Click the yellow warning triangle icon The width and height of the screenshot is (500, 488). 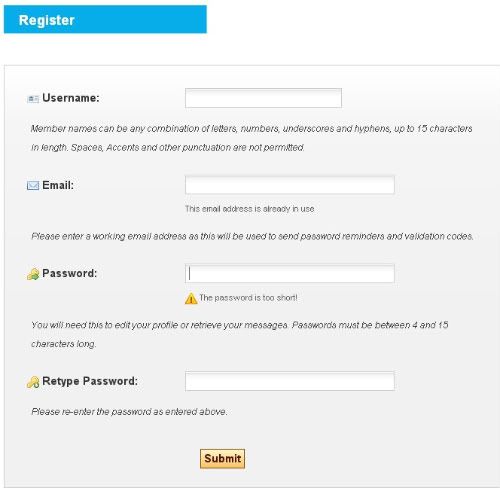[x=191, y=298]
